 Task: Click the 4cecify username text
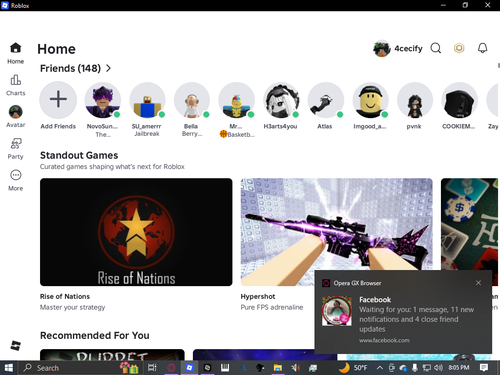pyautogui.click(x=408, y=49)
